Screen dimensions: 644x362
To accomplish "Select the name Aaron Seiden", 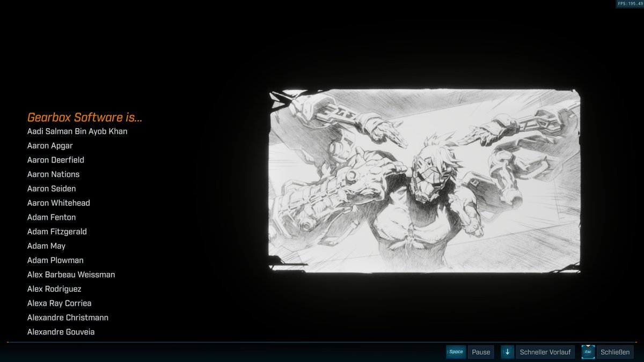I will [x=52, y=189].
